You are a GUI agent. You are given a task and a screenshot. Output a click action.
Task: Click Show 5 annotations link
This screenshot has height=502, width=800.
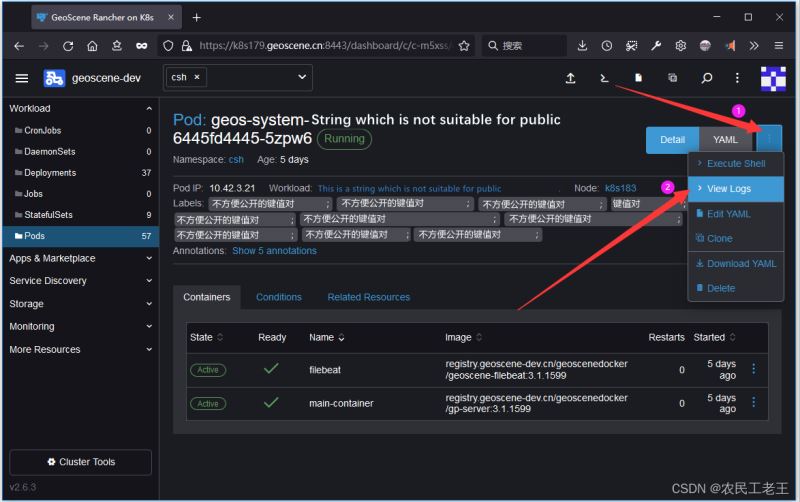274,251
